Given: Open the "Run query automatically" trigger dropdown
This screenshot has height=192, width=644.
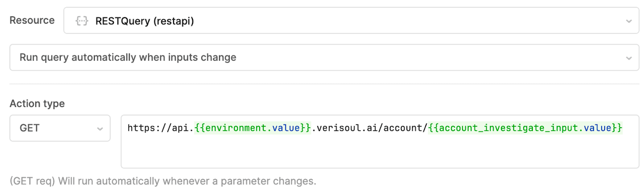Looking at the screenshot, I should point(322,57).
